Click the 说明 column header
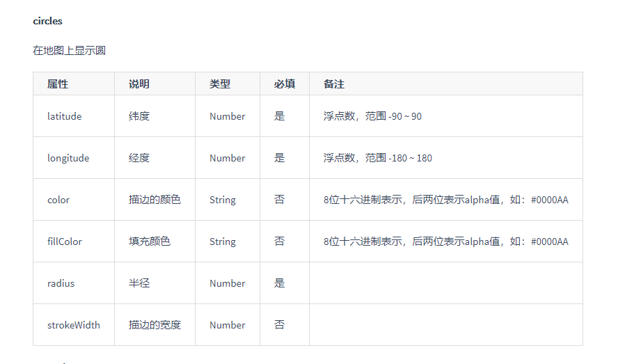Viewport: 641px width, 364px height. click(139, 84)
